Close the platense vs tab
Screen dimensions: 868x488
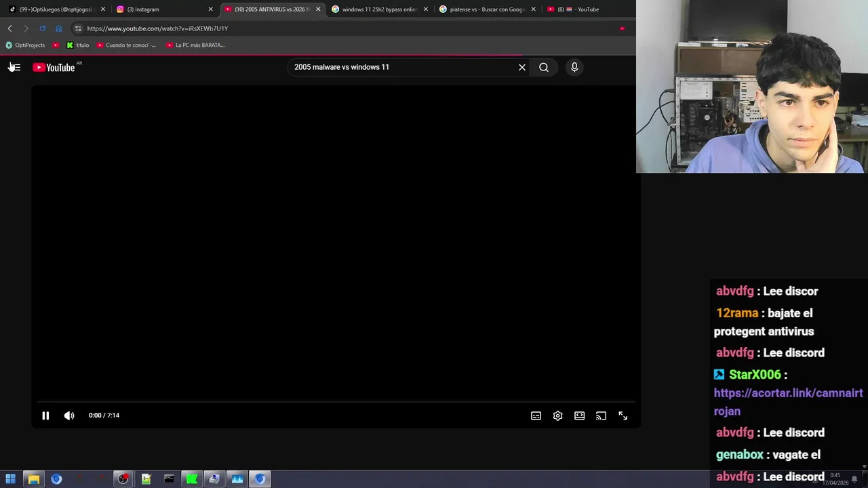coord(533,9)
